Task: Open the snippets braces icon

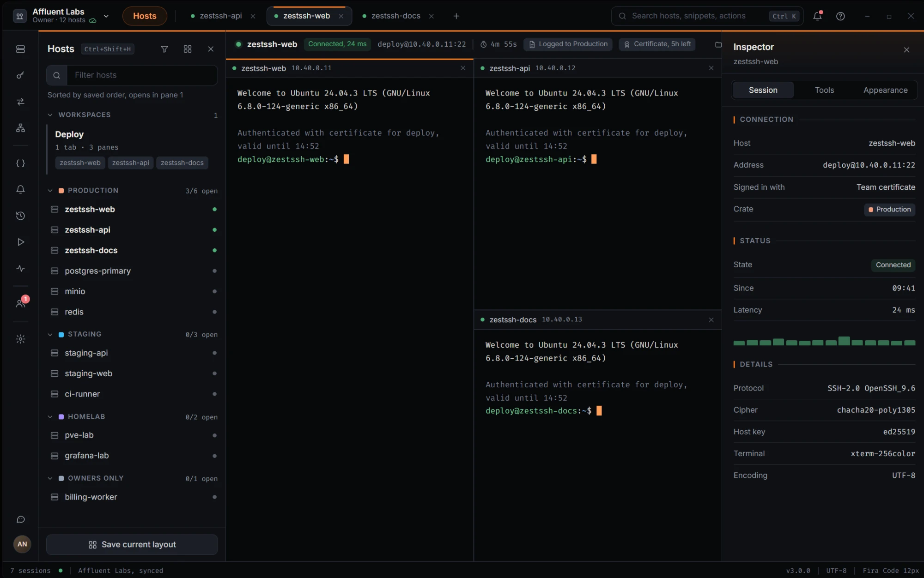Action: (20, 163)
